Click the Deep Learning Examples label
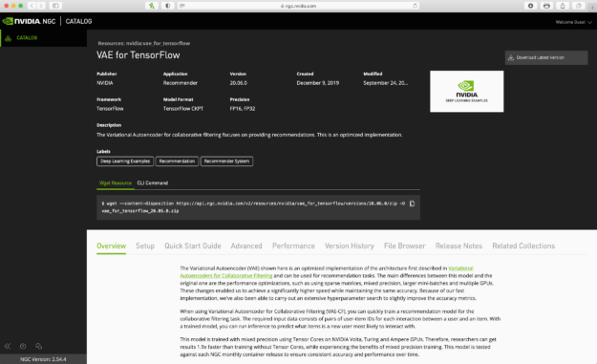597x364 pixels. pos(125,161)
